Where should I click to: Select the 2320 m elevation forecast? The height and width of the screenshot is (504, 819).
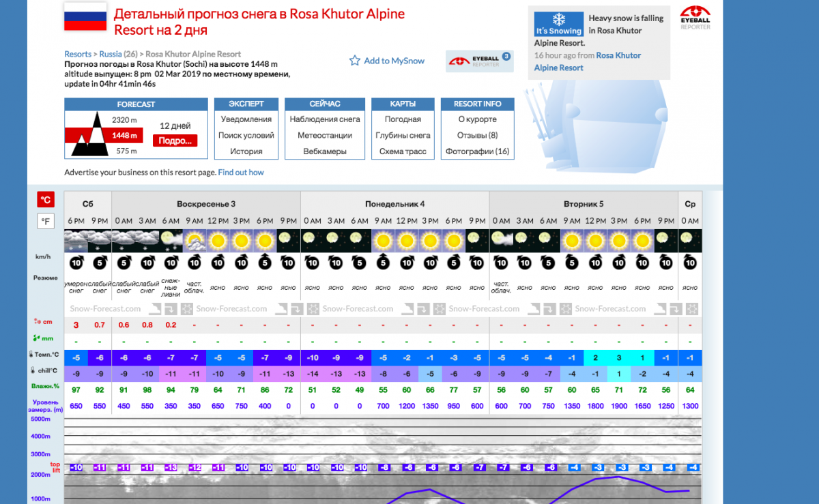(x=124, y=120)
